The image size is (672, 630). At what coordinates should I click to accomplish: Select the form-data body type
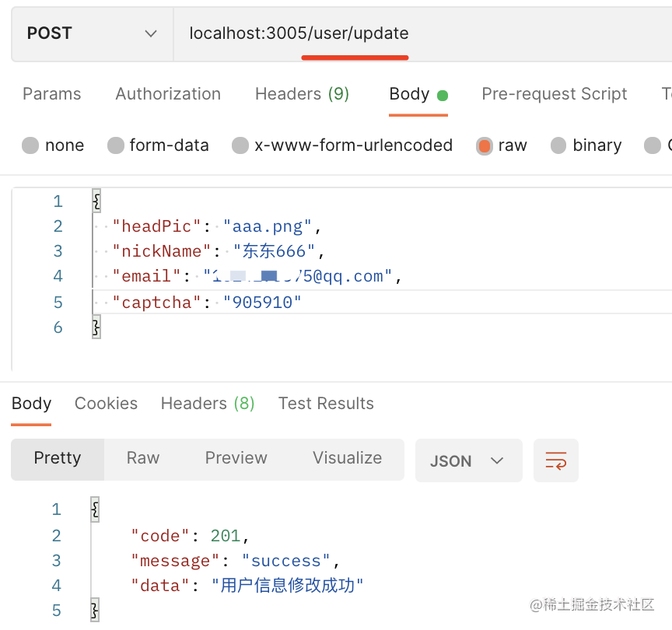coord(158,145)
